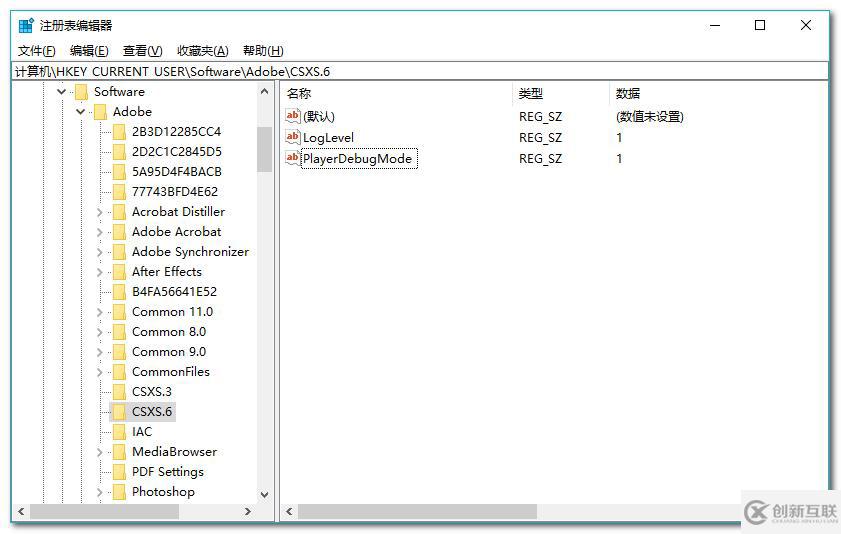Click folder icon of Common 8.0
The image size is (841, 534).
pos(119,332)
